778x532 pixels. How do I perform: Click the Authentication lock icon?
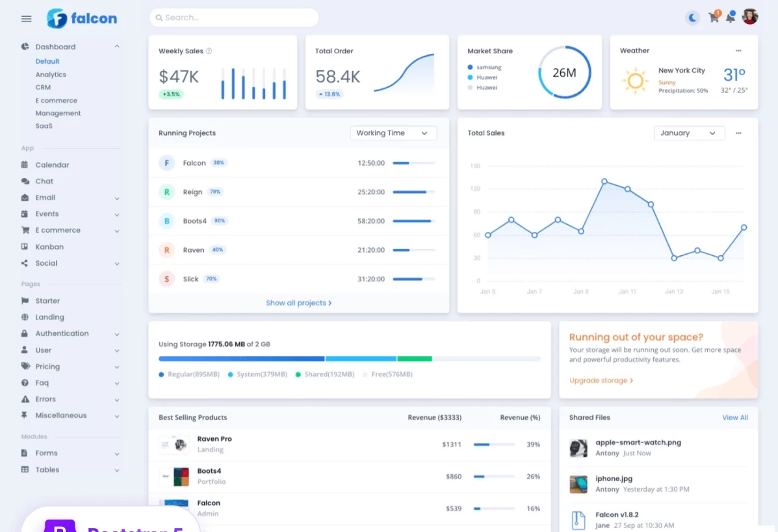pos(24,333)
